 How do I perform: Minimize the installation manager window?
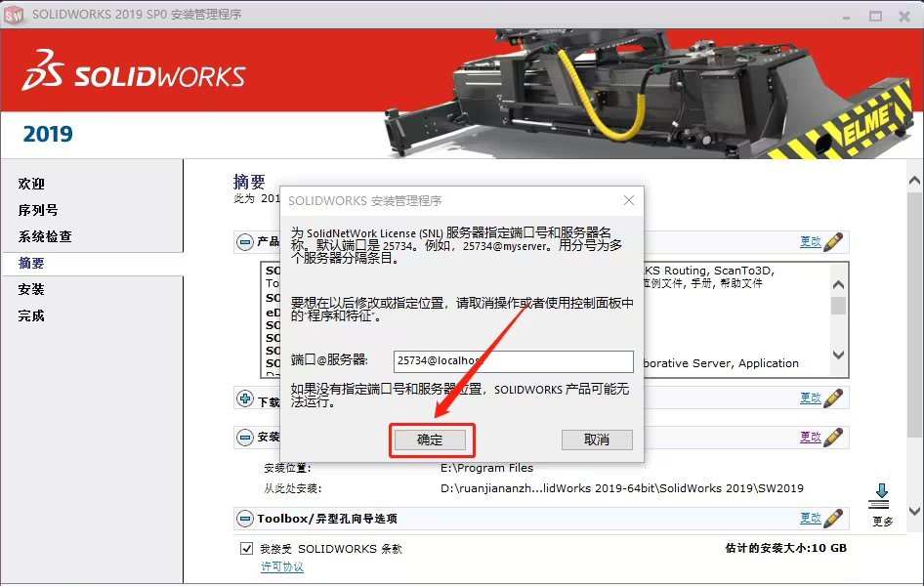tap(846, 17)
